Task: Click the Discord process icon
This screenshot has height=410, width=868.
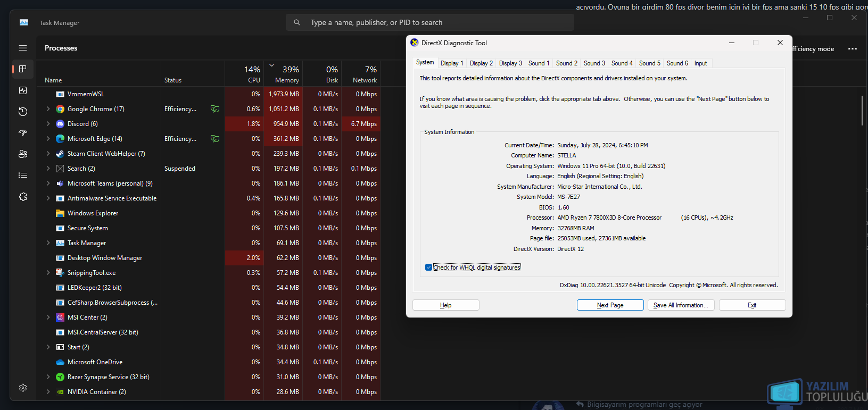Action: point(60,124)
